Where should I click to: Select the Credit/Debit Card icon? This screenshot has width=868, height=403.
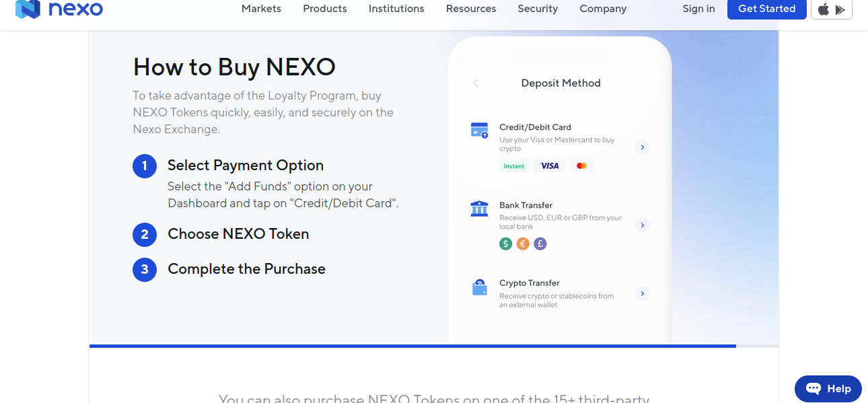click(x=479, y=129)
